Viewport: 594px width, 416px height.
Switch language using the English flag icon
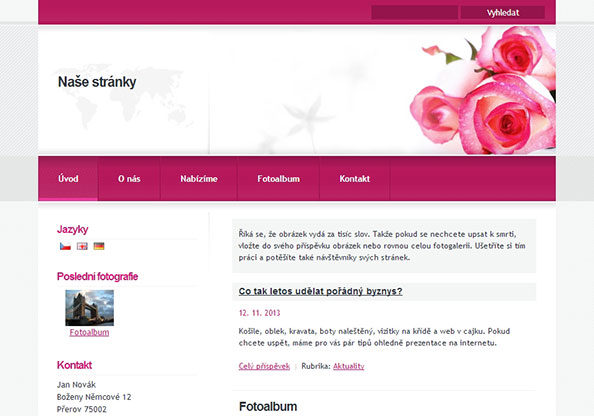pos(82,246)
